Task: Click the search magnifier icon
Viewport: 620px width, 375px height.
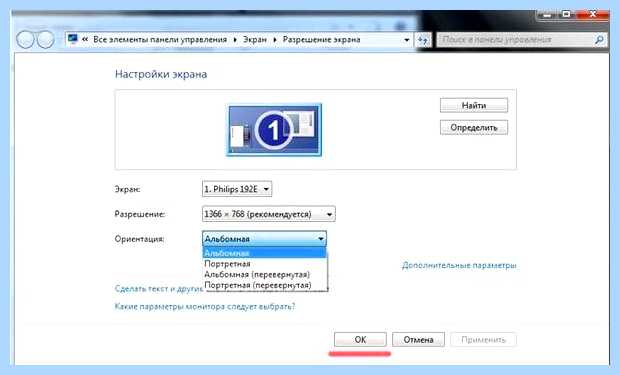Action: (x=599, y=40)
